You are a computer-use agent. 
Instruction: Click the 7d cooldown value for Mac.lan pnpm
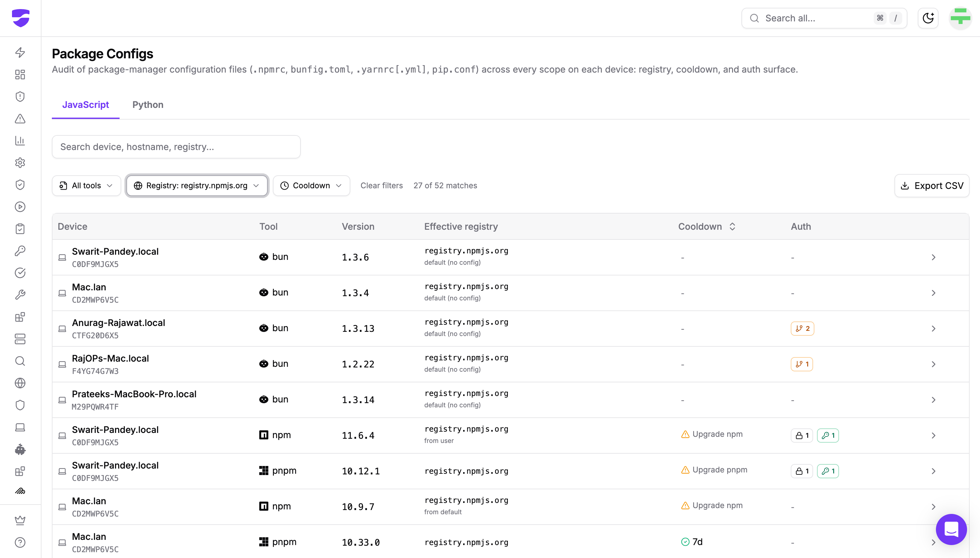tap(692, 542)
